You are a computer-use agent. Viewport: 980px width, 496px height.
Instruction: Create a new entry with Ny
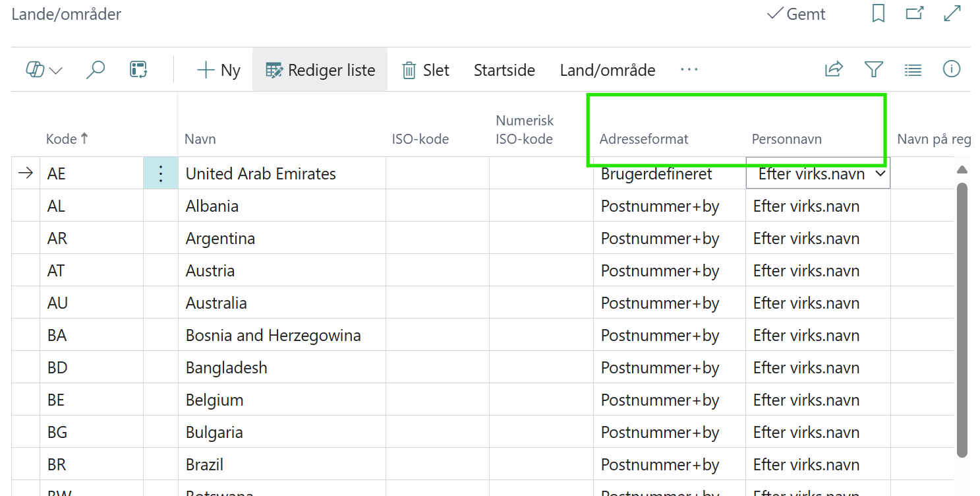pos(219,69)
